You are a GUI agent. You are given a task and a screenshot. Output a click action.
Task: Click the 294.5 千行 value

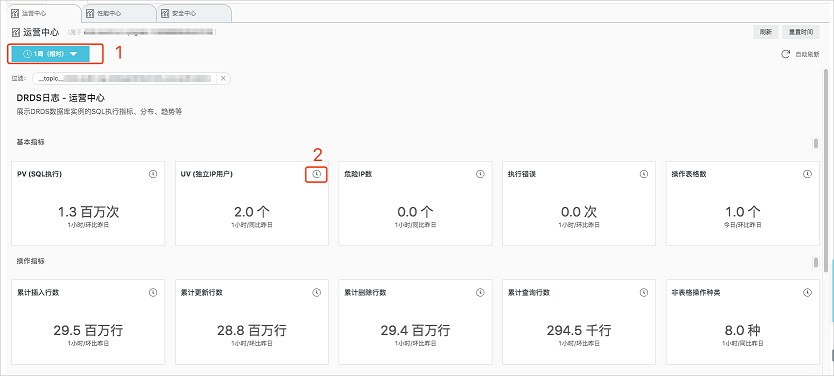pos(579,330)
